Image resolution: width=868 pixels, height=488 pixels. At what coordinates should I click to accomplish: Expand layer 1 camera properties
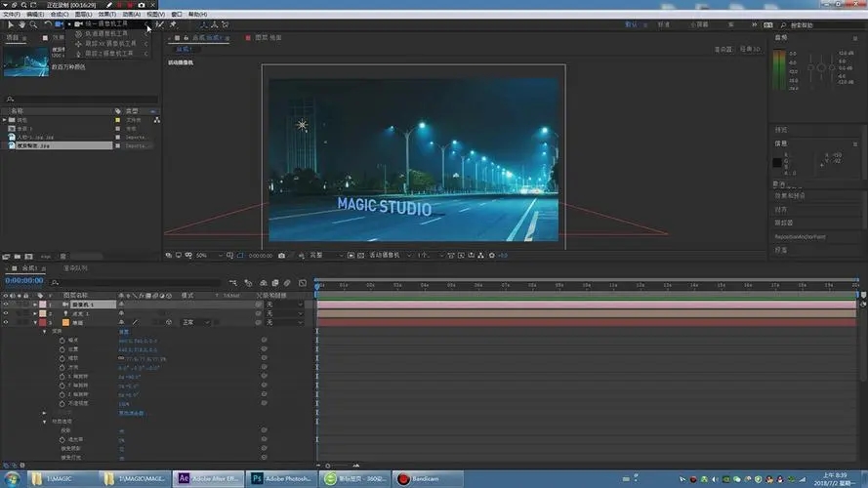click(x=35, y=305)
